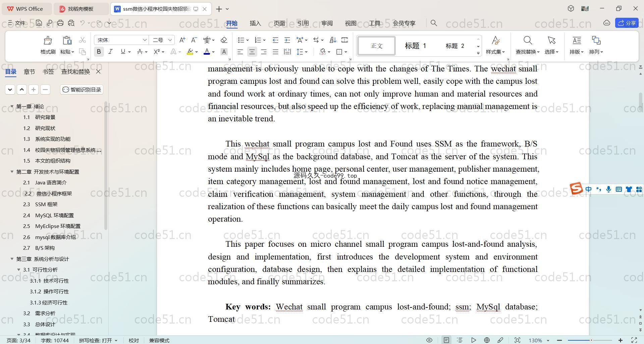
Task: Click the Undo arrow icon
Action: (83, 23)
